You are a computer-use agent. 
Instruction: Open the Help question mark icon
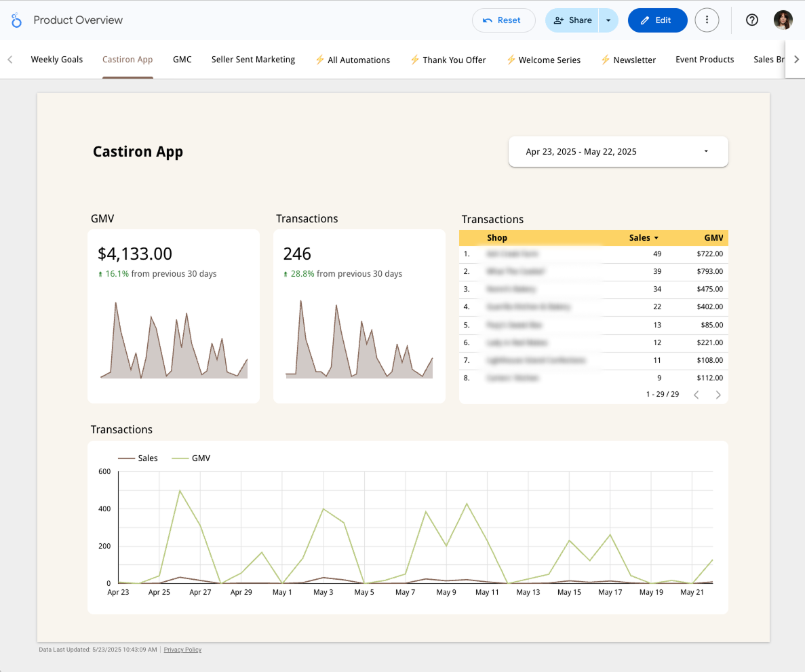pos(752,20)
